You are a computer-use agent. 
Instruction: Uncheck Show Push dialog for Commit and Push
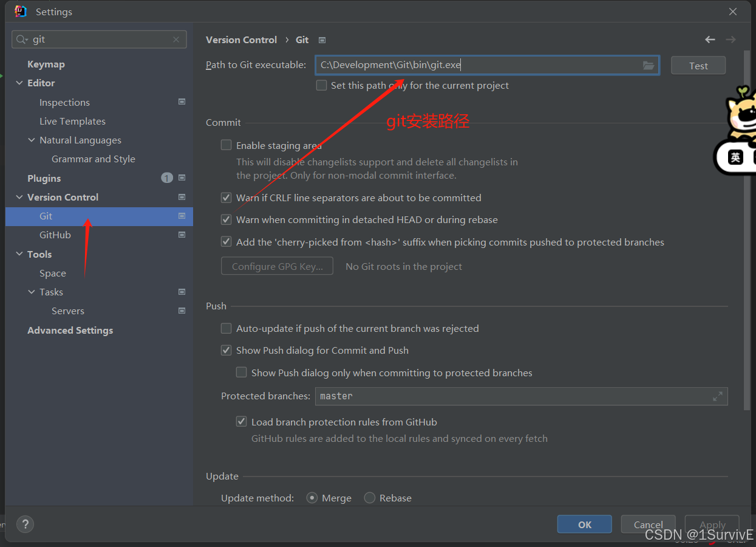pyautogui.click(x=226, y=350)
